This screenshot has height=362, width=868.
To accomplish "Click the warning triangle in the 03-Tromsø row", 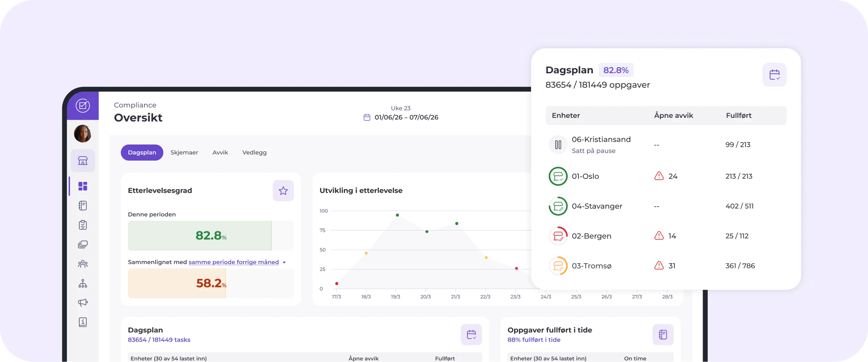I will pyautogui.click(x=659, y=265).
